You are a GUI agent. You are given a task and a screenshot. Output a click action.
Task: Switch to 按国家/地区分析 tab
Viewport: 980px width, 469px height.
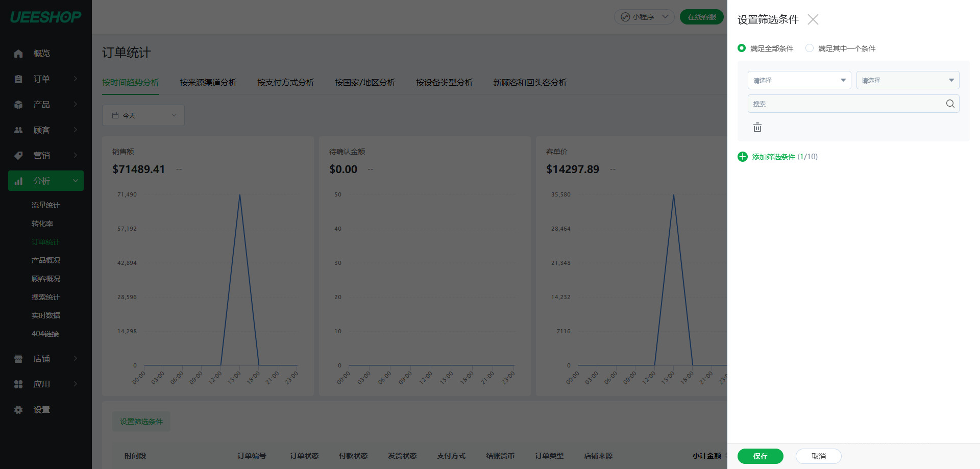click(x=365, y=82)
